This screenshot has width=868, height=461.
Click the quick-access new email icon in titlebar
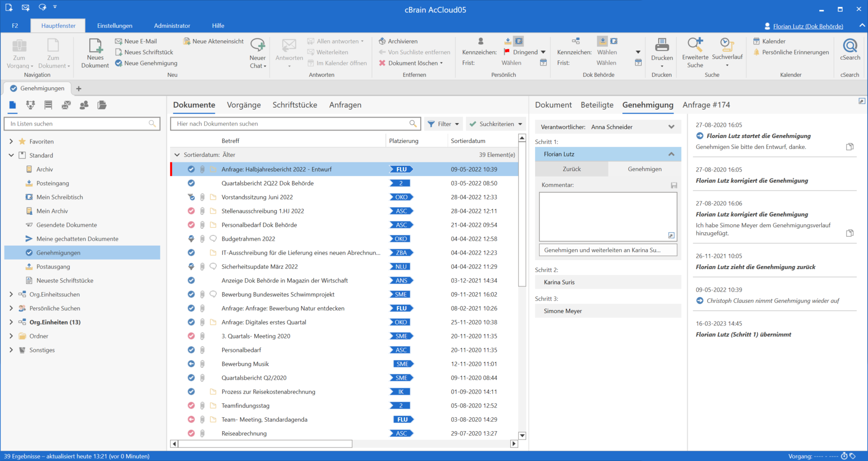25,7
